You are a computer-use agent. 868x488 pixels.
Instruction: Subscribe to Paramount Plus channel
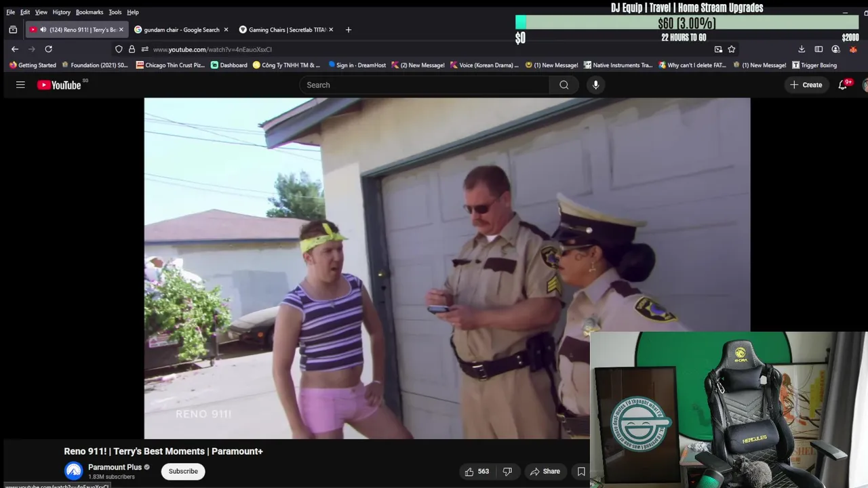click(x=183, y=471)
